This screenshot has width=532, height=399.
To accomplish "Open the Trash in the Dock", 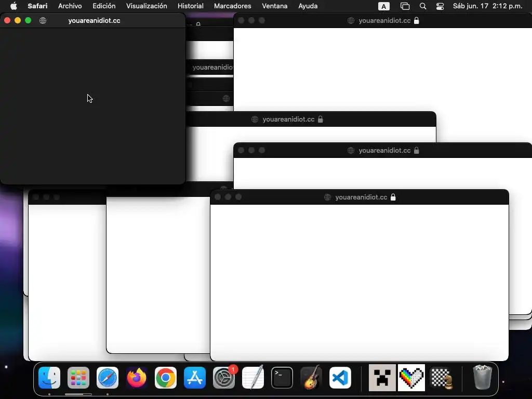I will (482, 377).
